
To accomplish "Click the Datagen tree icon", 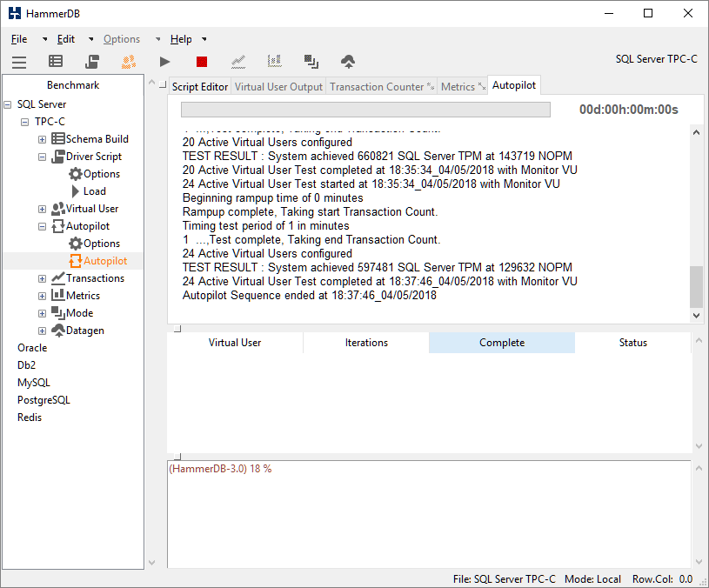I will [x=58, y=331].
